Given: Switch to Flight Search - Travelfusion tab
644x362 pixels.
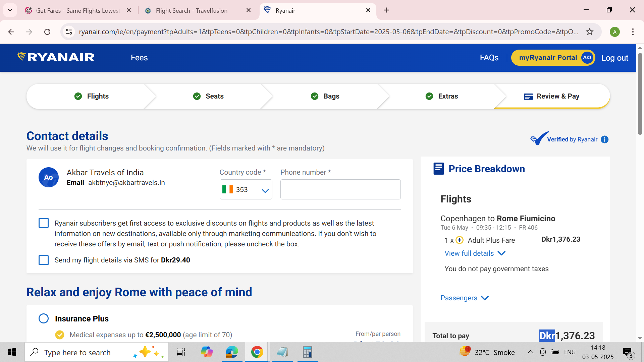Looking at the screenshot, I should 192,10.
